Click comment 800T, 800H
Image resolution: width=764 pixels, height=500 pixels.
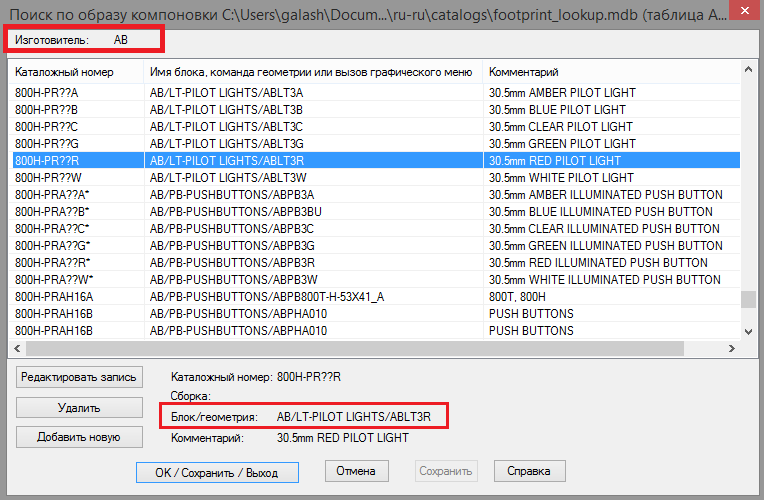point(517,297)
